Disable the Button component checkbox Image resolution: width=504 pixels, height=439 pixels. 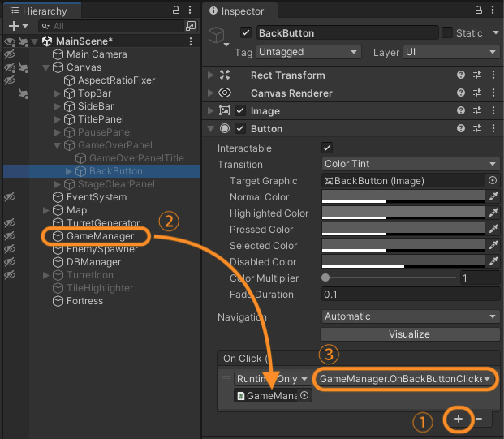pyautogui.click(x=240, y=128)
